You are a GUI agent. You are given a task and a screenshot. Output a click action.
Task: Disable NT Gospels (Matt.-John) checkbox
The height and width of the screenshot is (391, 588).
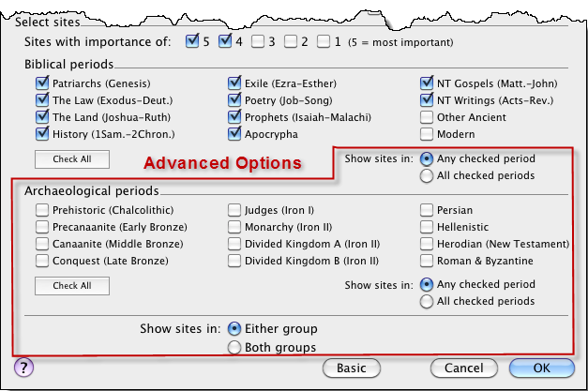[428, 83]
